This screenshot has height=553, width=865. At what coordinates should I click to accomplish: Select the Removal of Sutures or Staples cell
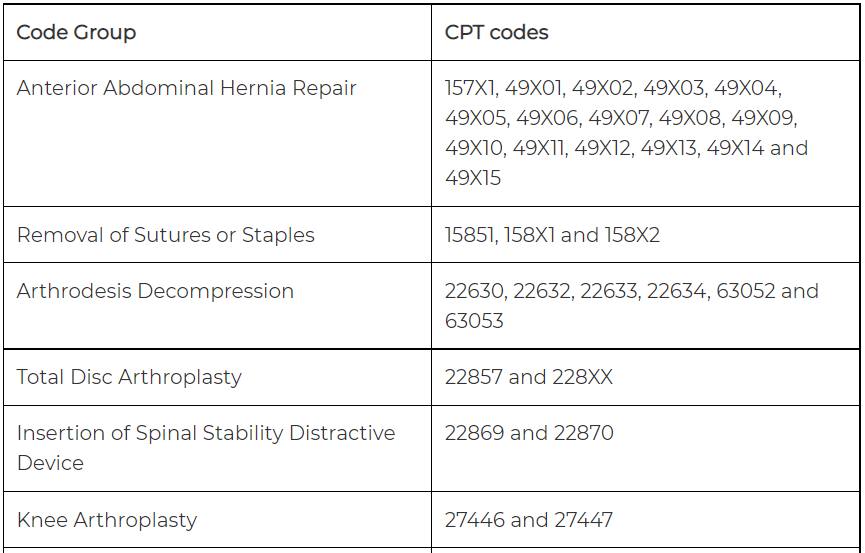[166, 235]
